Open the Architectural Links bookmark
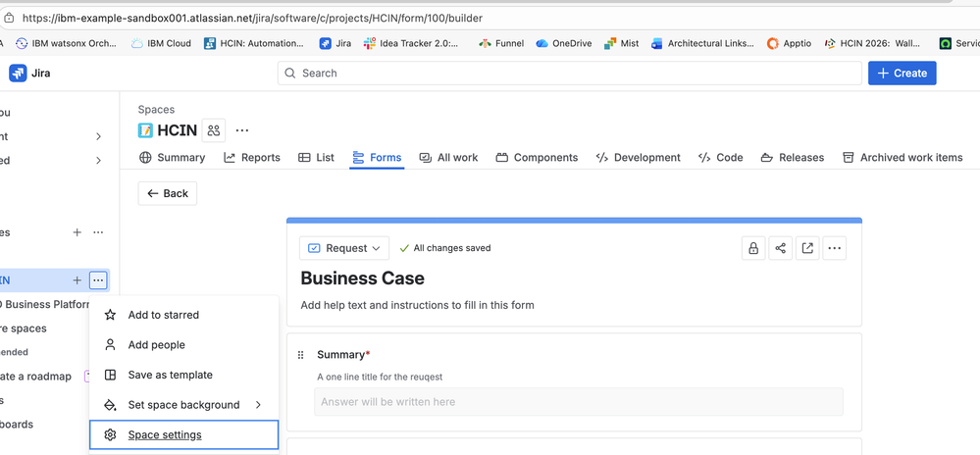Image resolution: width=980 pixels, height=455 pixels. pyautogui.click(x=702, y=43)
